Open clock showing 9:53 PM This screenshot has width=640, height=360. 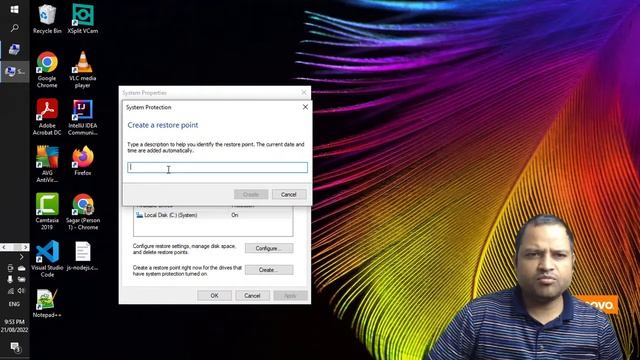tap(14, 325)
